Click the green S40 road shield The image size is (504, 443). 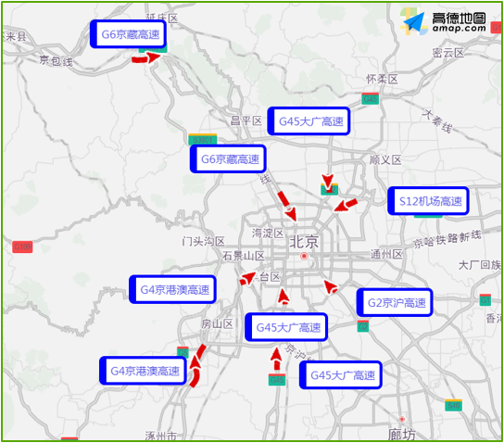click(x=453, y=405)
